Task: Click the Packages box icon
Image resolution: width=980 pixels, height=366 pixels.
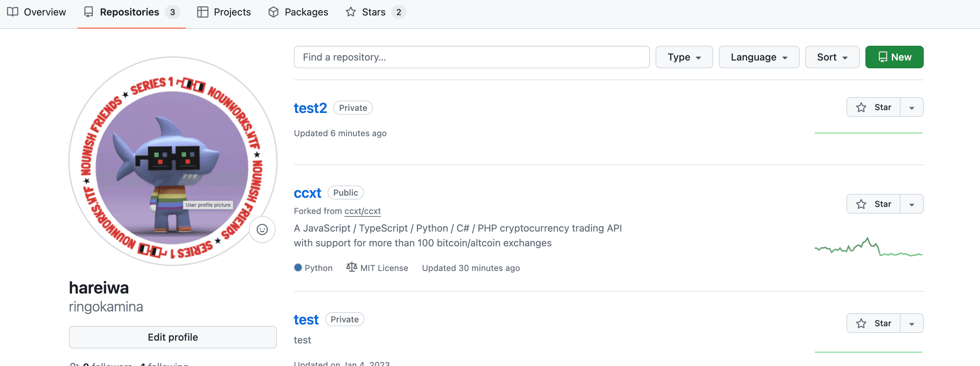Action: [273, 12]
